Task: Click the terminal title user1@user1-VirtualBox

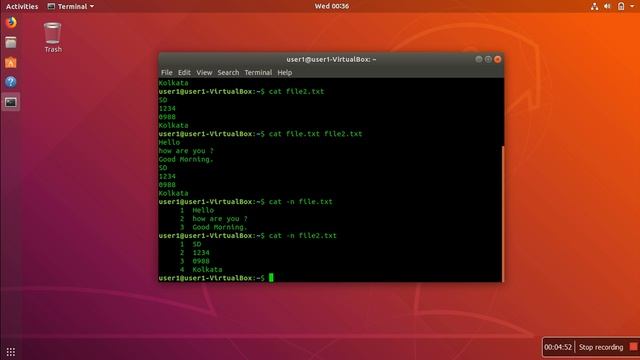Action: click(x=331, y=59)
